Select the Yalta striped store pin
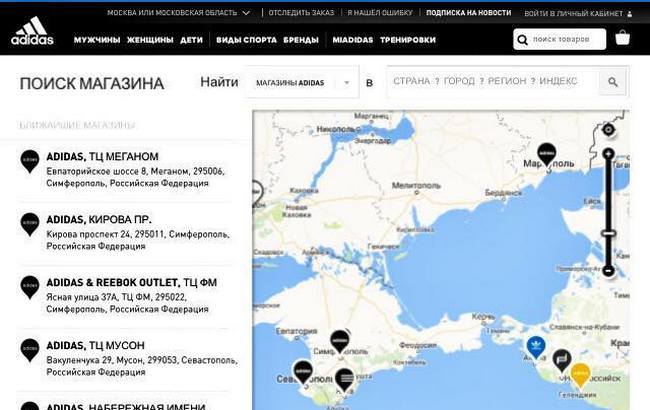This screenshot has height=410, width=650. (x=344, y=380)
